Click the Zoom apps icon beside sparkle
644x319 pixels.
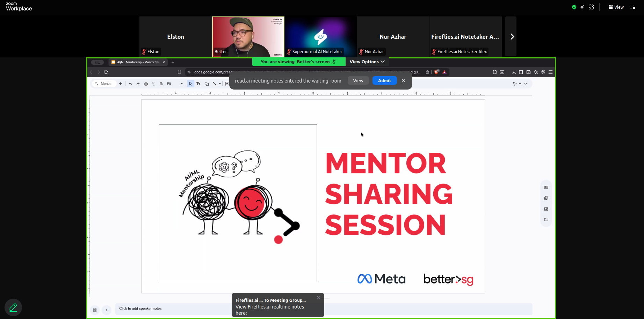pyautogui.click(x=591, y=7)
